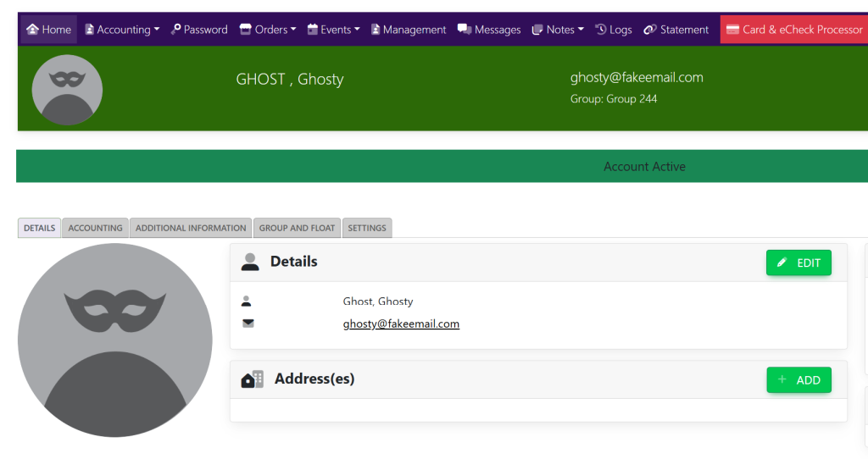Open the Additional Information tab
The height and width of the screenshot is (459, 868).
click(x=191, y=228)
